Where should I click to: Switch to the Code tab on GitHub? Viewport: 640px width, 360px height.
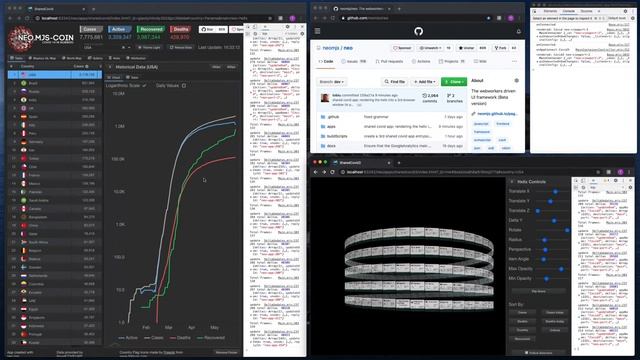[x=326, y=61]
